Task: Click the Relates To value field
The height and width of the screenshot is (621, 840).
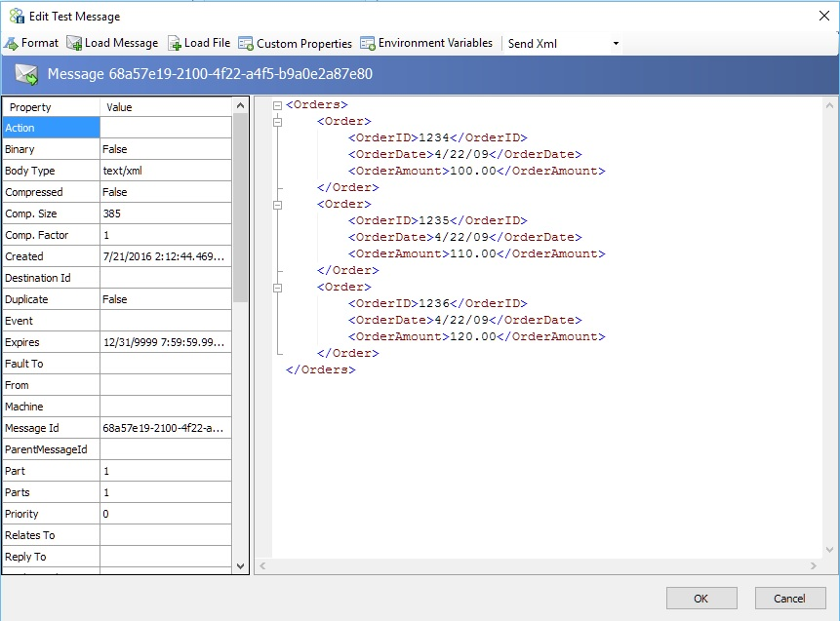Action: point(166,535)
